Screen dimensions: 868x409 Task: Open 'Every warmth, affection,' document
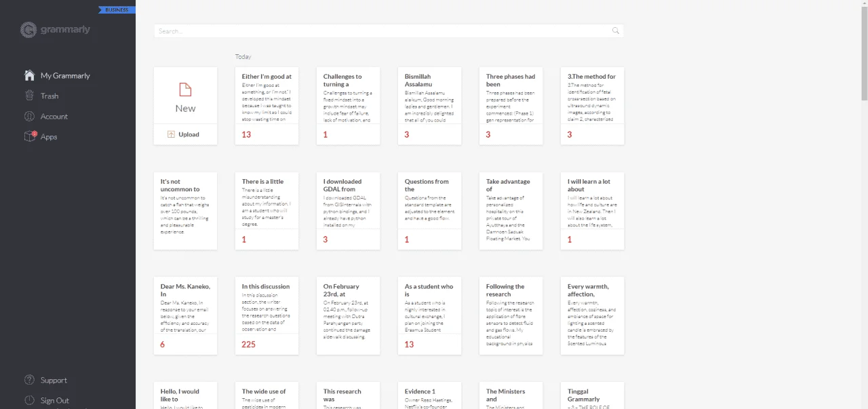click(x=592, y=315)
